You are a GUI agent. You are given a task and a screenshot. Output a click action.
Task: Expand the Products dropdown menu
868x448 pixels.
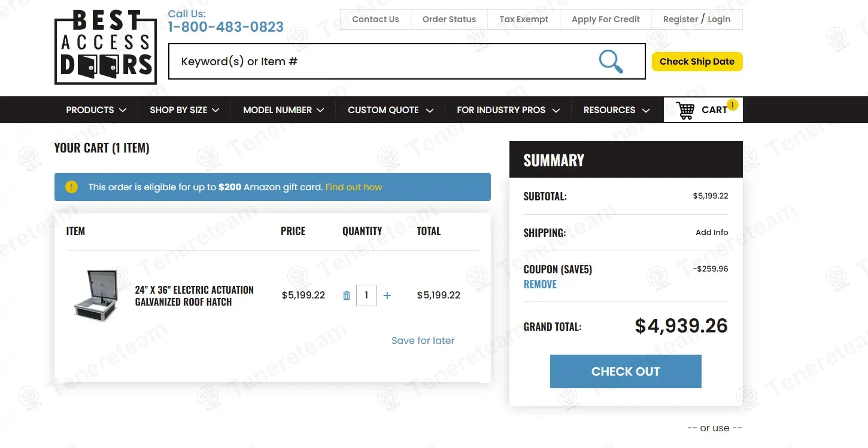coord(96,110)
